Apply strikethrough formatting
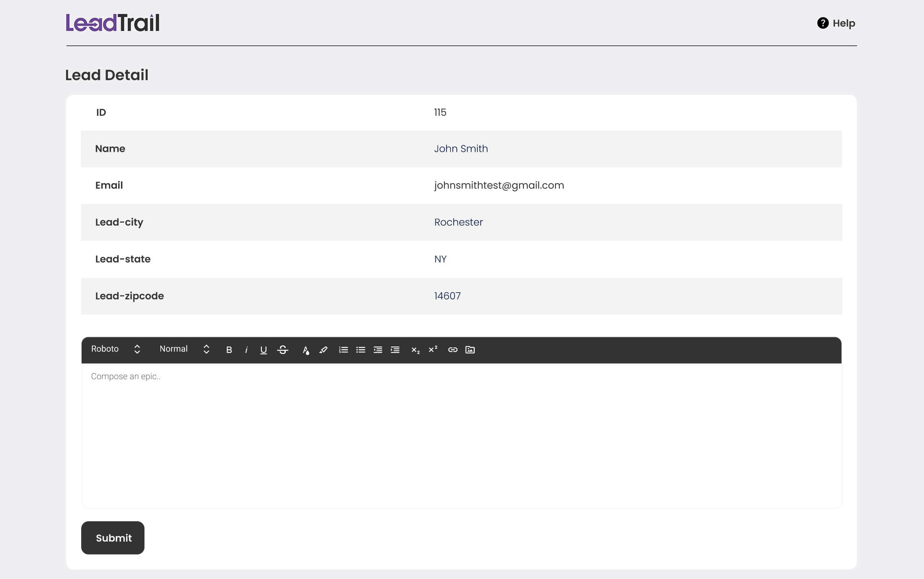The image size is (924, 579). point(283,350)
